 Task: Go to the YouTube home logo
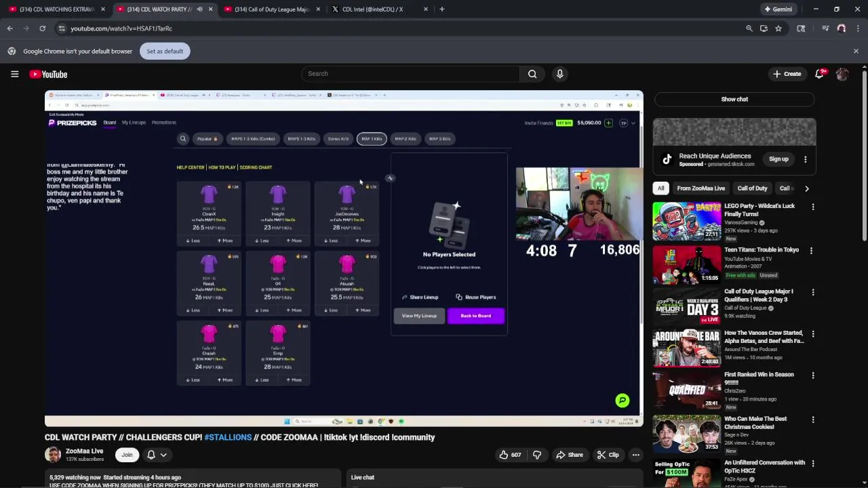(x=48, y=74)
